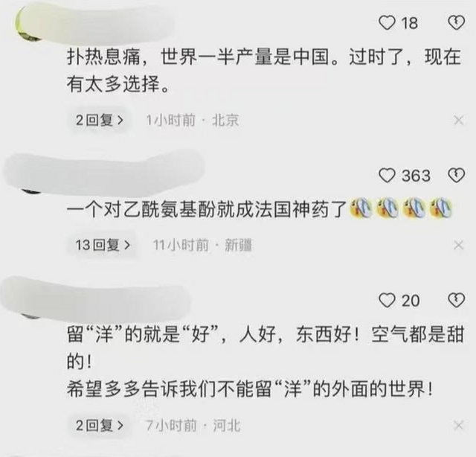Like the comment with 20 likes
The width and height of the screenshot is (476, 457).
387,301
